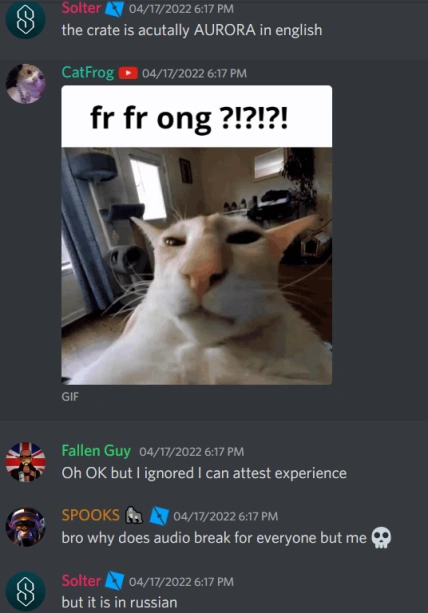Screen dimensions: 428x613
Task: Click the blue badge next to the top Solter name
Action: (x=115, y=9)
